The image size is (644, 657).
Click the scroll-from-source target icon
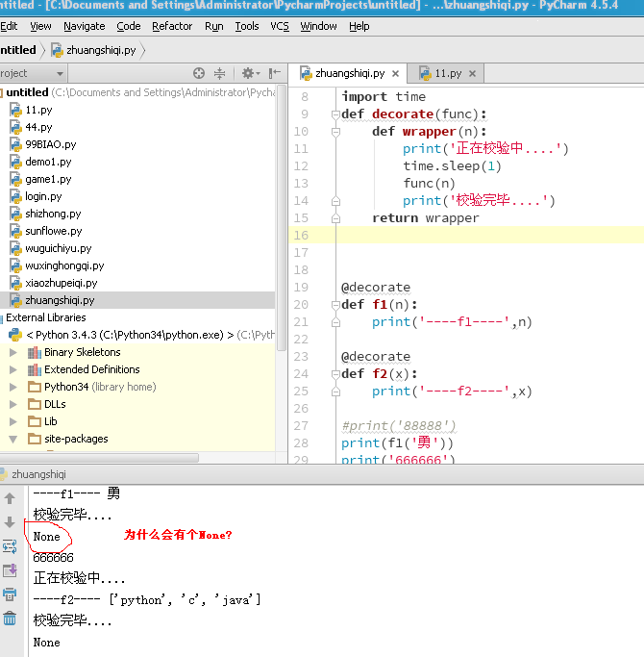[199, 73]
